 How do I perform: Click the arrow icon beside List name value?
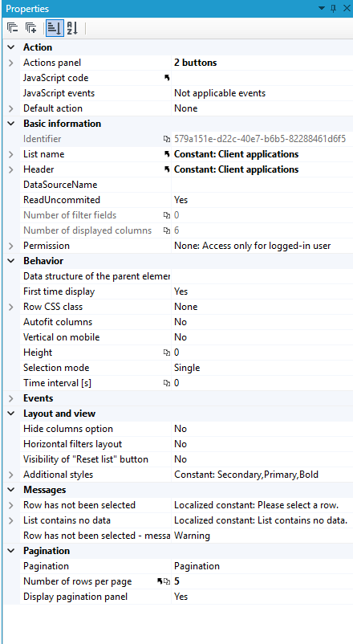coord(167,154)
